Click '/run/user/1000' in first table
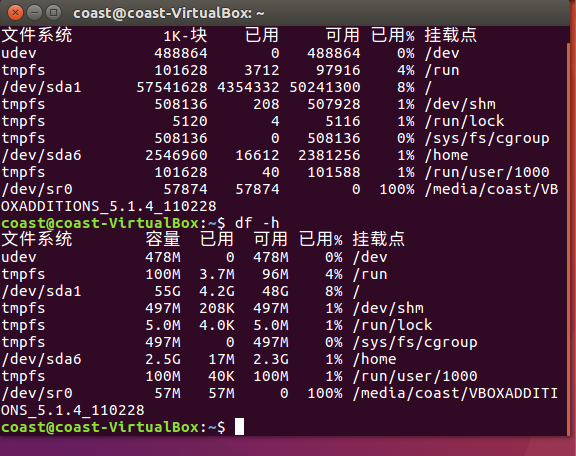This screenshot has height=456, width=576. tap(487, 172)
